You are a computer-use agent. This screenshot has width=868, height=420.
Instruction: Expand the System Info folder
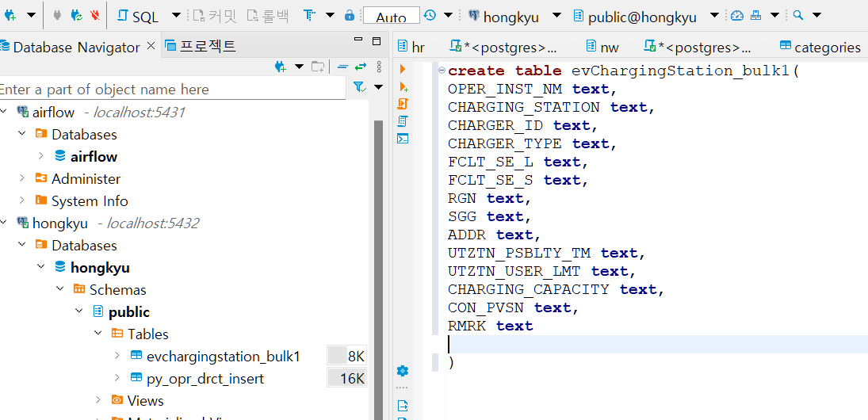tap(22, 200)
